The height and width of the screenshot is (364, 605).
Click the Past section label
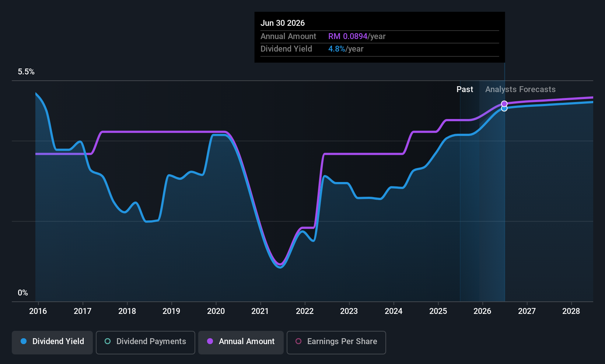pyautogui.click(x=465, y=90)
